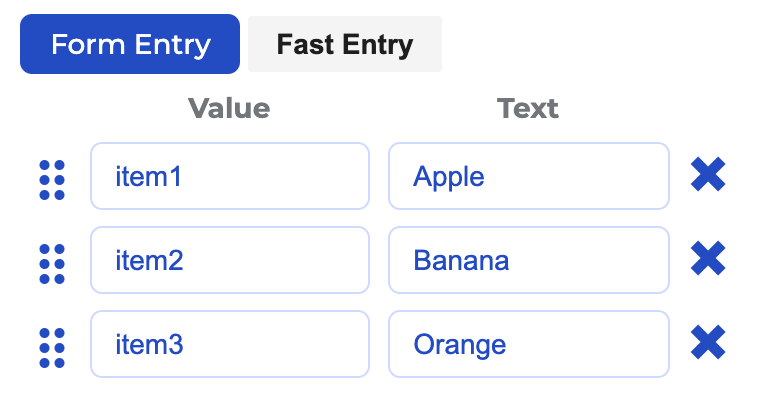Screen dimensions: 772x404
Task: Grab the drag handle for item1 row
Action: tap(52, 177)
